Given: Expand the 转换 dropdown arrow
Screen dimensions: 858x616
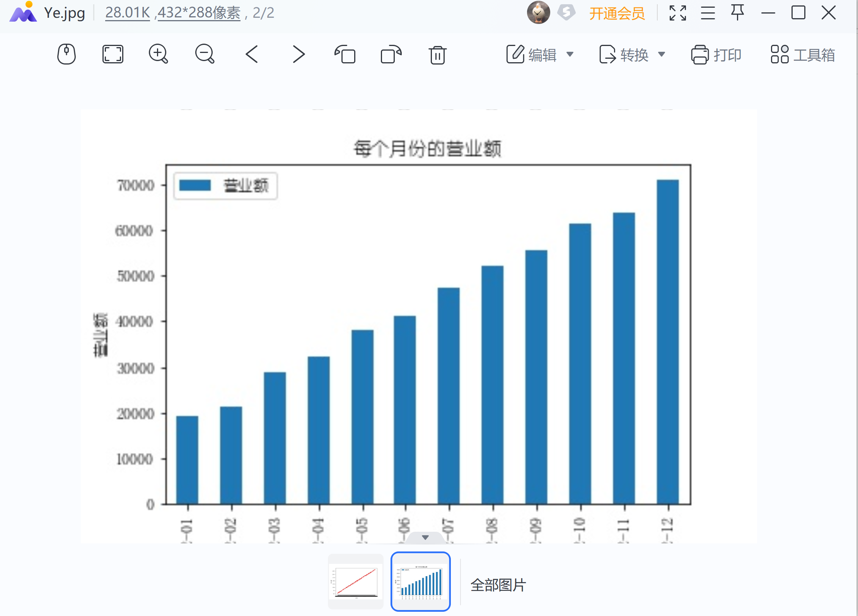Looking at the screenshot, I should point(662,54).
